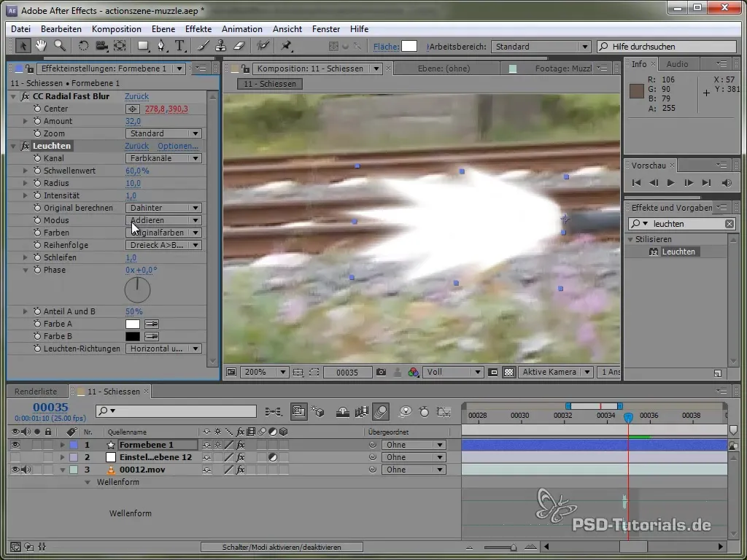
Task: Enable Draft 3D in timeline
Action: [x=318, y=412]
